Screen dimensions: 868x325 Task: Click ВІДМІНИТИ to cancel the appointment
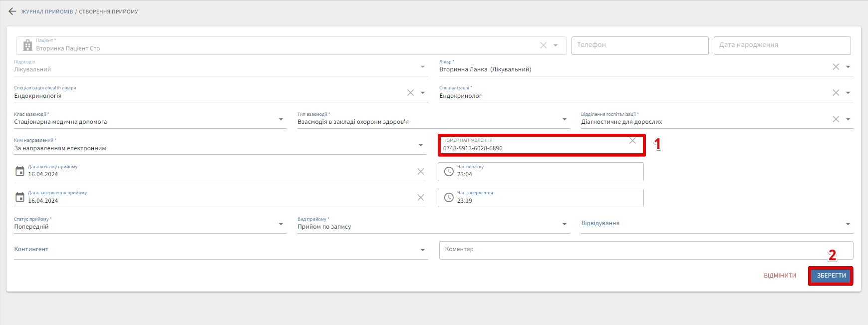(780, 276)
